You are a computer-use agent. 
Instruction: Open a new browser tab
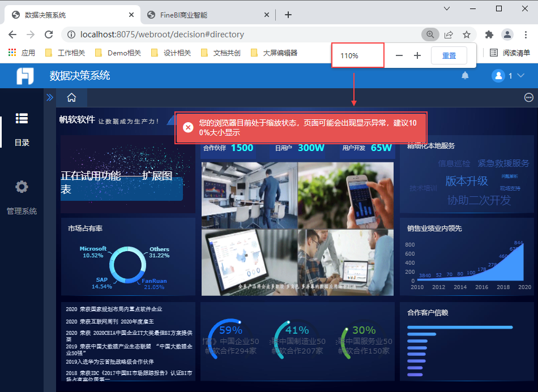pyautogui.click(x=288, y=15)
